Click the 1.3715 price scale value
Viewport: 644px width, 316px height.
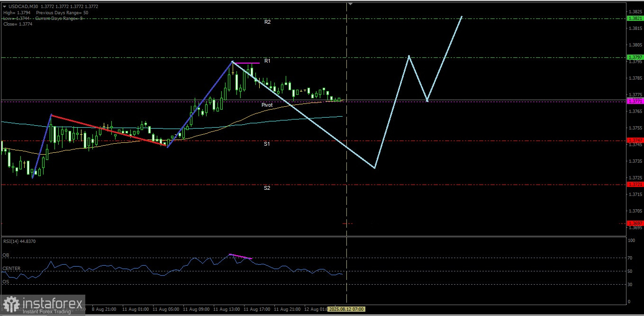[635, 195]
